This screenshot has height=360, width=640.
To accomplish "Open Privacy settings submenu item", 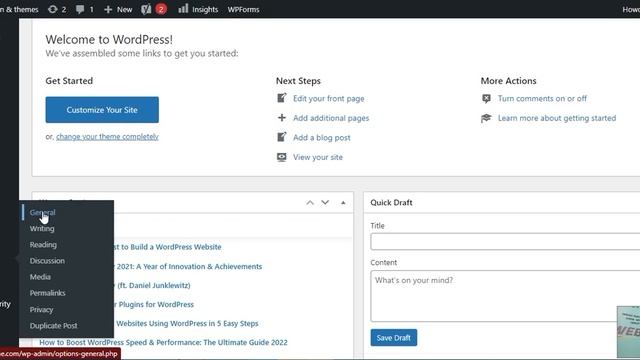I will click(x=41, y=309).
